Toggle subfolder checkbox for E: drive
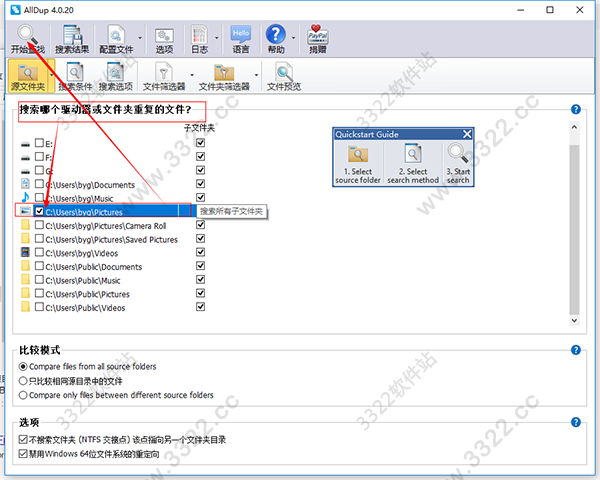Image resolution: width=600 pixels, height=480 pixels. [200, 143]
